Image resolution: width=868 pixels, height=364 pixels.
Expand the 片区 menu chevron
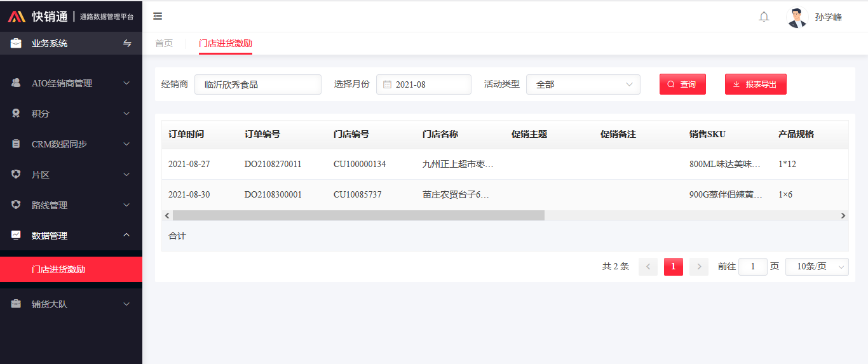(126, 175)
